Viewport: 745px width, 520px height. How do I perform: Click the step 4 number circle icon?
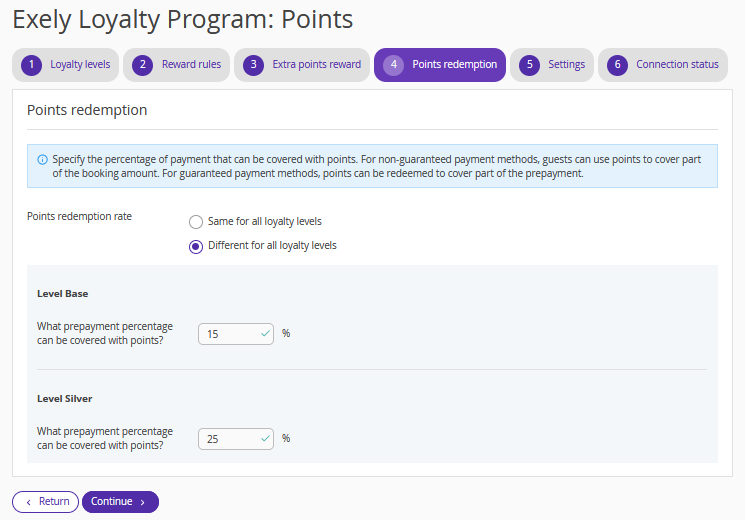[x=393, y=65]
